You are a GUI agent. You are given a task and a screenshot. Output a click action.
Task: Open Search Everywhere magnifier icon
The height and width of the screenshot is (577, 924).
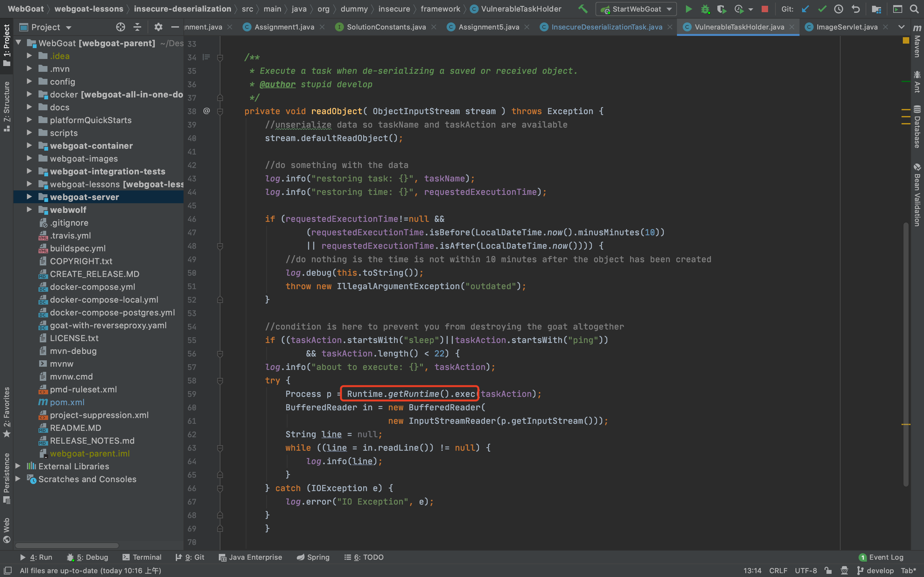tap(914, 9)
